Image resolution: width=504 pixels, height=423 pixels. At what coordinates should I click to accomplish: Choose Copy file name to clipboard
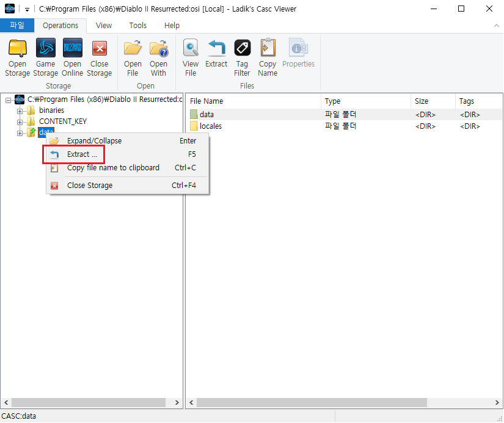tap(128, 168)
